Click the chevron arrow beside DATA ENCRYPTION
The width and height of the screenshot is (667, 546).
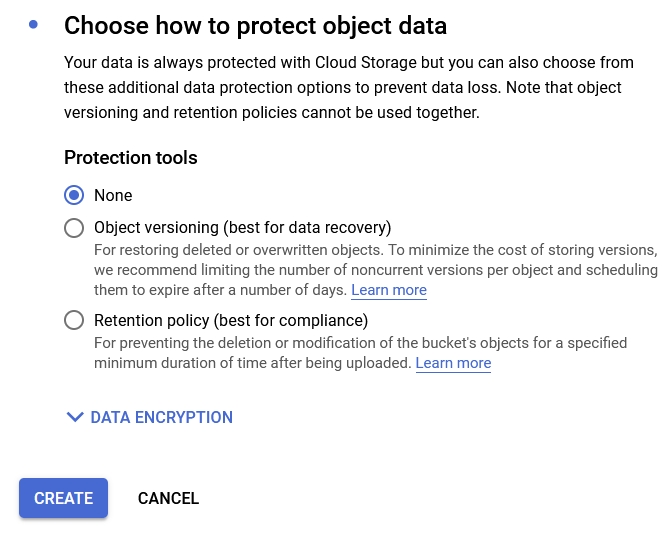[75, 417]
